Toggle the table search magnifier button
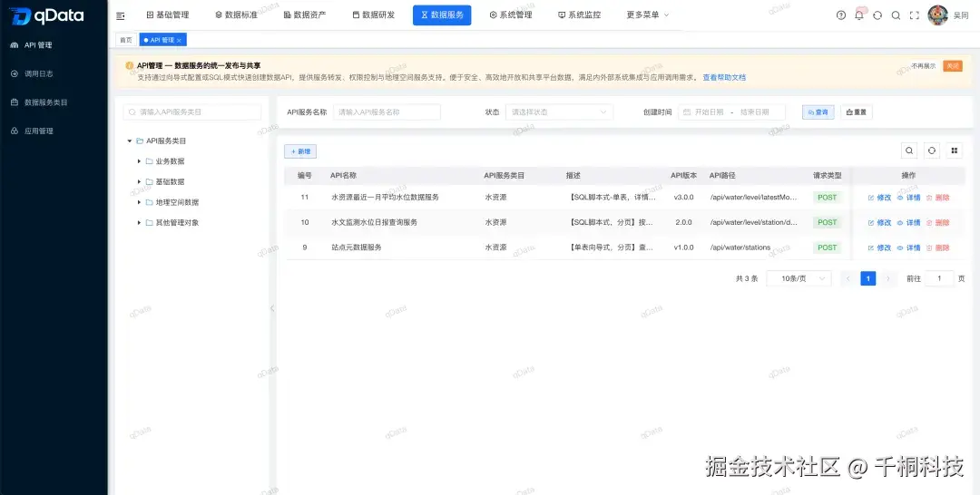Viewport: 980px width, 495px height. (x=909, y=150)
